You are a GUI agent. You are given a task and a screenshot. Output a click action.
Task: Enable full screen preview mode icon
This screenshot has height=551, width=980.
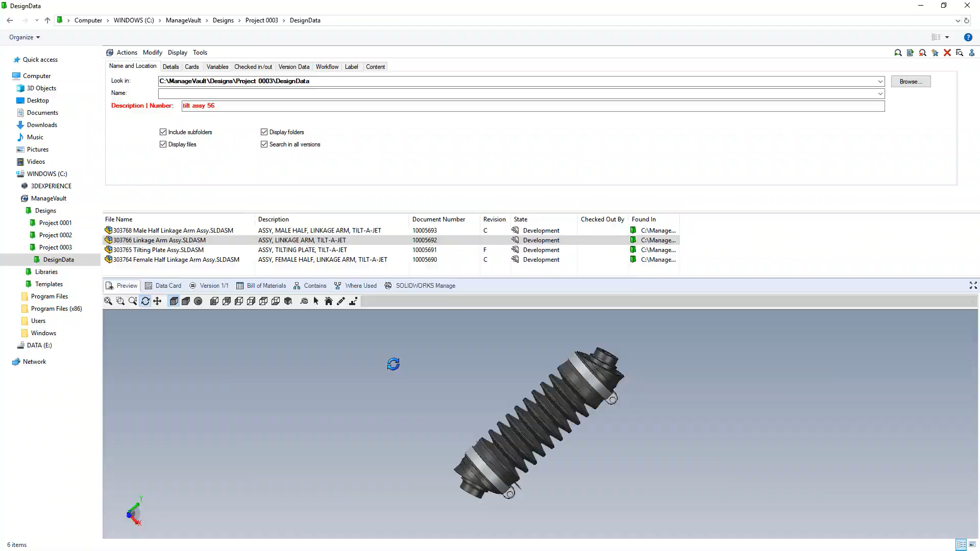coord(973,286)
